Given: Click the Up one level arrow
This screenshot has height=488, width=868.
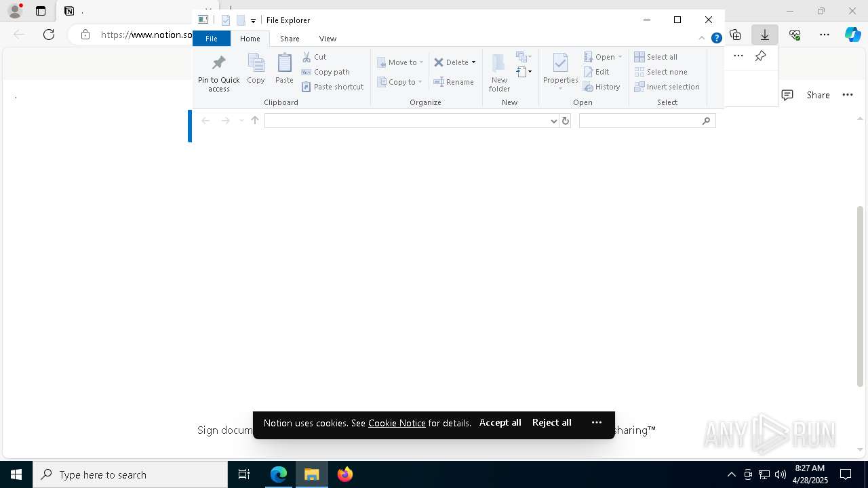Looking at the screenshot, I should (255, 121).
